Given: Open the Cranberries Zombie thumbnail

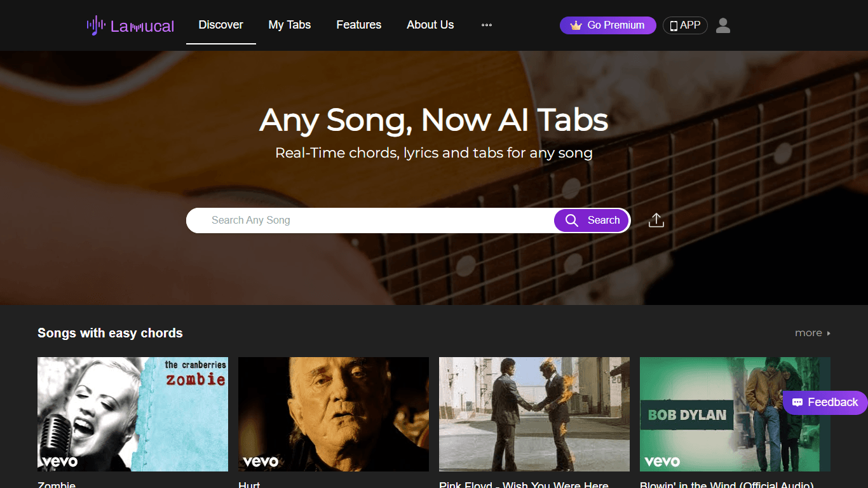Looking at the screenshot, I should pos(133,414).
